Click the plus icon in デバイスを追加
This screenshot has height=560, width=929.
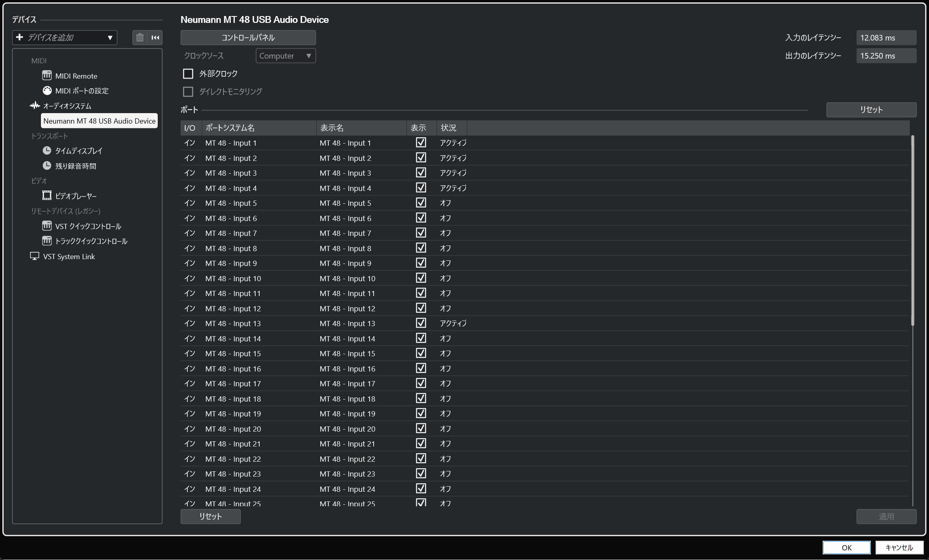[x=19, y=37]
